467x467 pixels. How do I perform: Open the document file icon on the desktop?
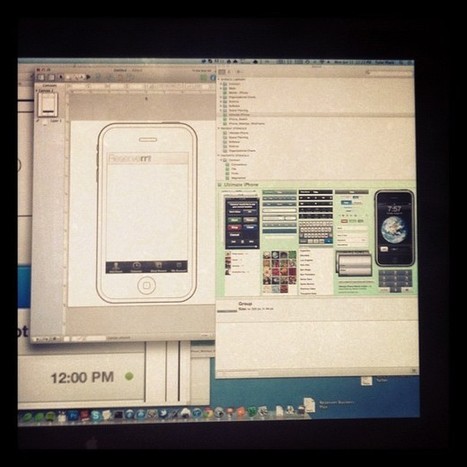[x=309, y=404]
